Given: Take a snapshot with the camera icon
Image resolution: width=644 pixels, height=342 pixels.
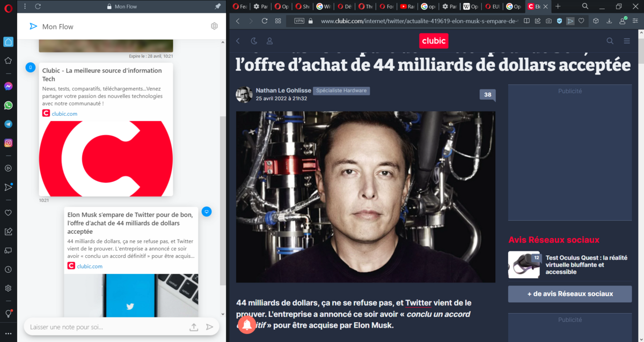Looking at the screenshot, I should click(x=548, y=21).
